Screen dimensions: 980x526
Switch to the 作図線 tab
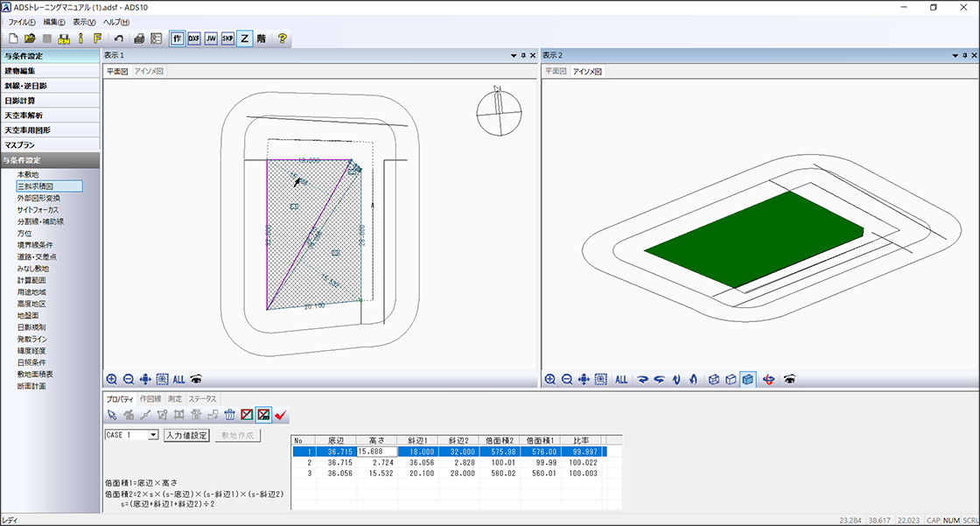click(x=150, y=399)
